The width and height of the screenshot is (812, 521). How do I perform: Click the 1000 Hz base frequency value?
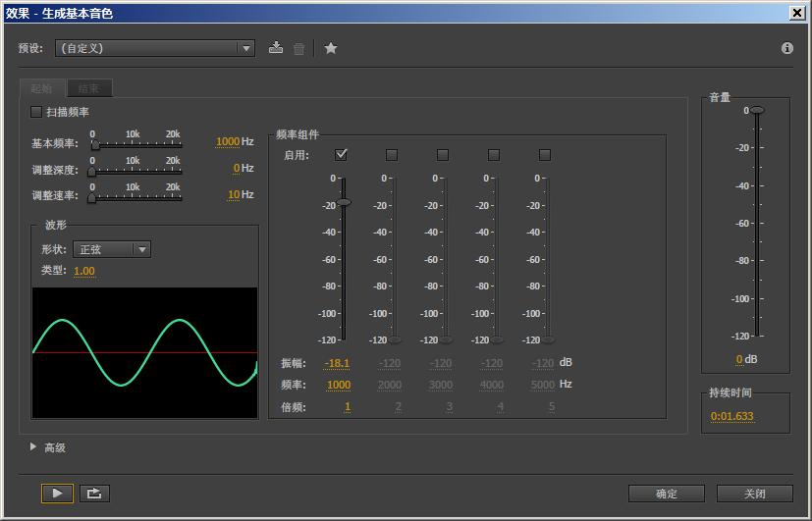228,141
